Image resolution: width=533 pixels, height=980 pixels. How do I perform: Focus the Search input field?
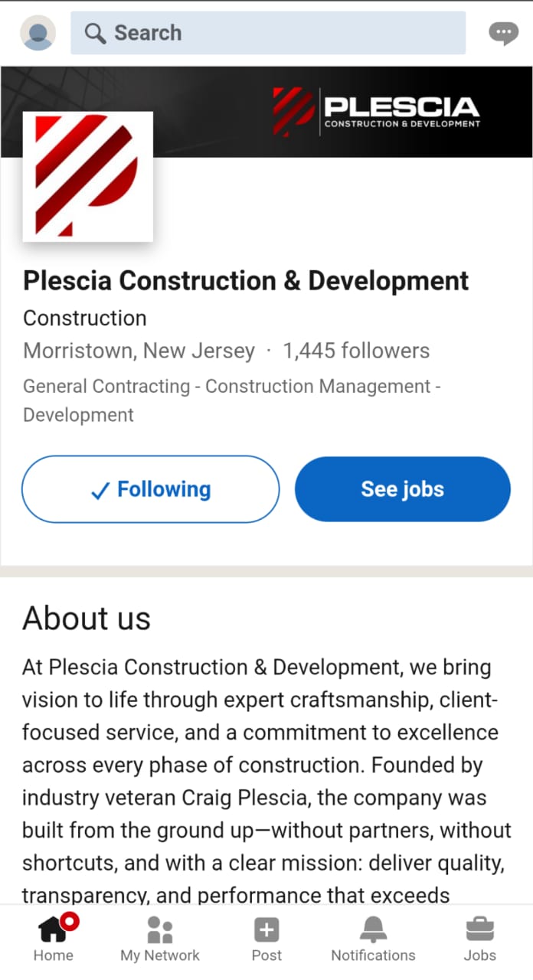click(x=283, y=33)
